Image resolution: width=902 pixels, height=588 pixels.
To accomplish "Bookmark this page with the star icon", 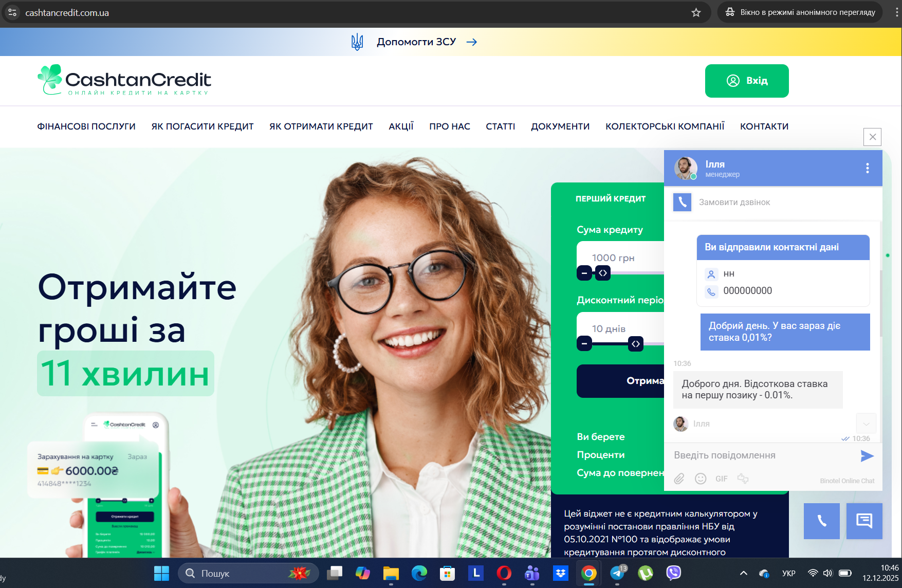I will pyautogui.click(x=696, y=12).
